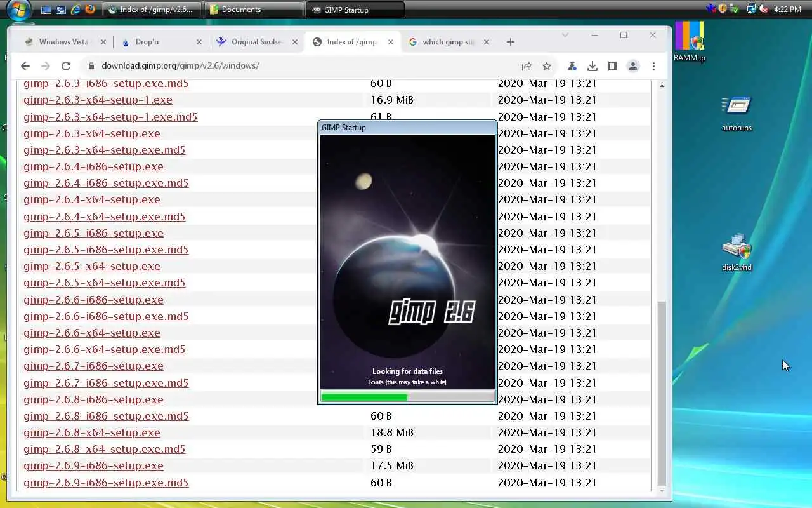Click the taskbar clock showing 4:22 PM

click(788, 10)
